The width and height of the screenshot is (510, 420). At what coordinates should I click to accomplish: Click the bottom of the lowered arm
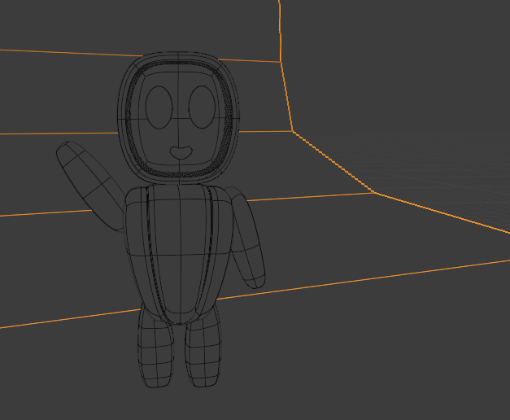tap(255, 279)
